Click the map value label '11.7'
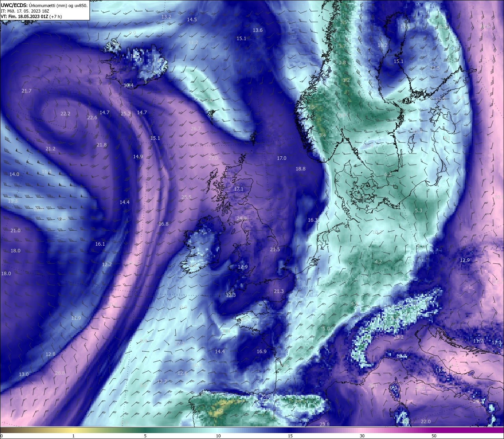 478,341
